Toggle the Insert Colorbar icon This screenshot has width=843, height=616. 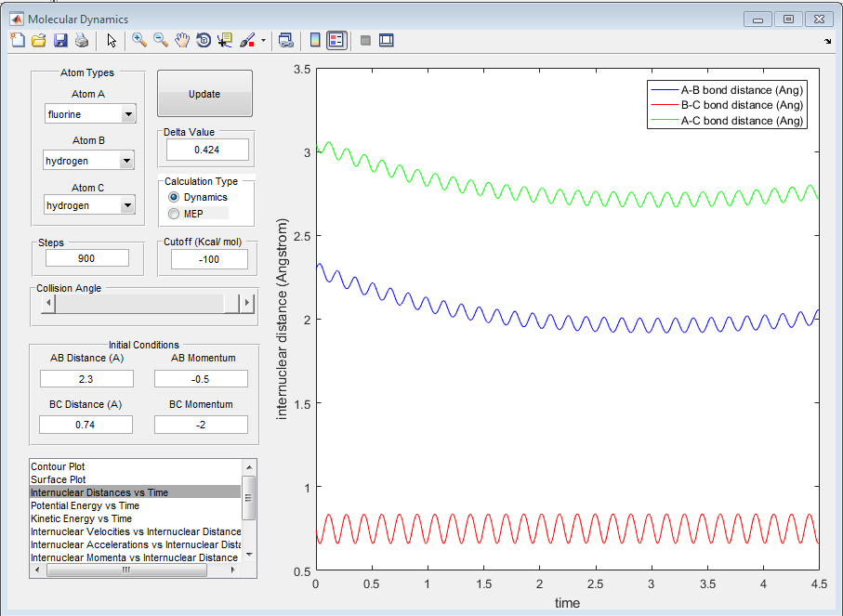314,40
